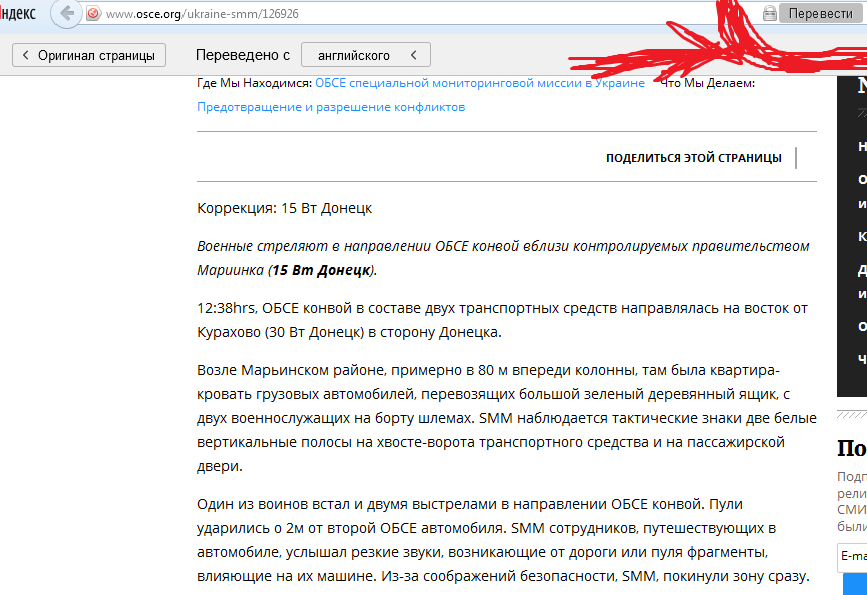867x595 pixels.
Task: Click the red site icon in address bar
Action: coord(93,14)
